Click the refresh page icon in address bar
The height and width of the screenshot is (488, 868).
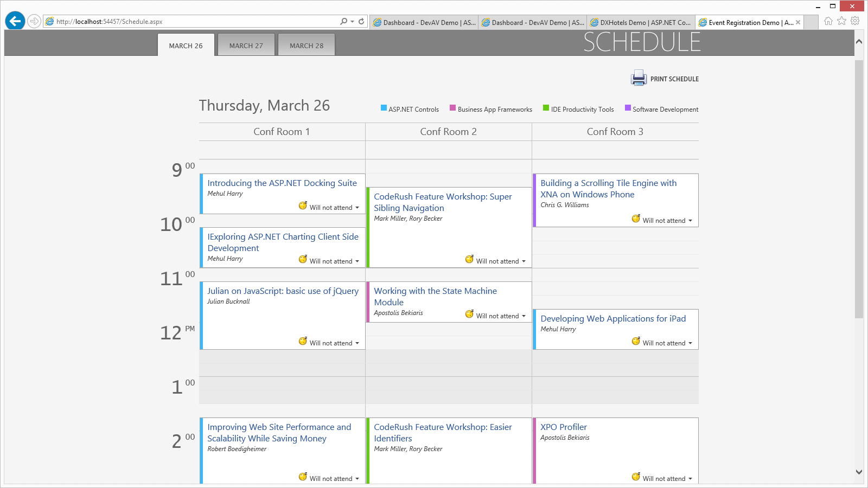pos(362,22)
